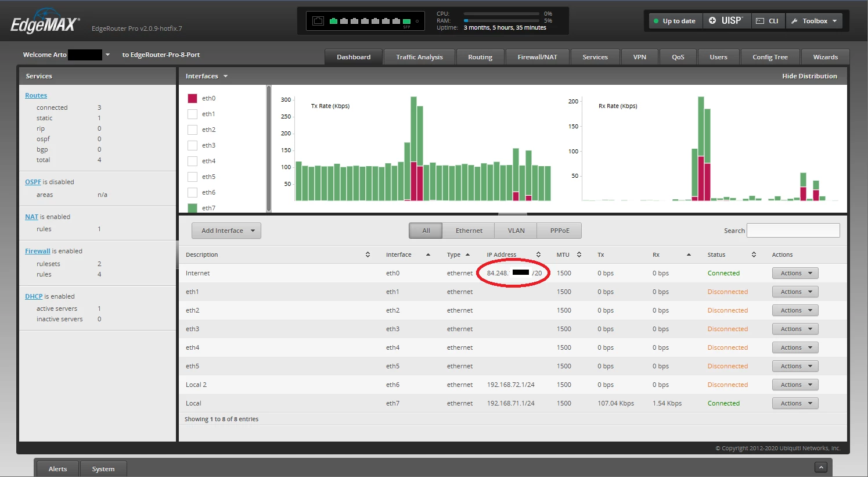Click the interface list scrollbar
The image size is (868, 477).
(x=269, y=149)
